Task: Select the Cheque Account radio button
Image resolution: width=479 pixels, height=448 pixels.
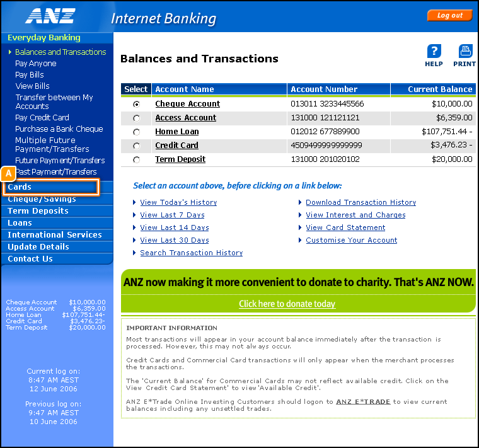Action: coord(137,105)
